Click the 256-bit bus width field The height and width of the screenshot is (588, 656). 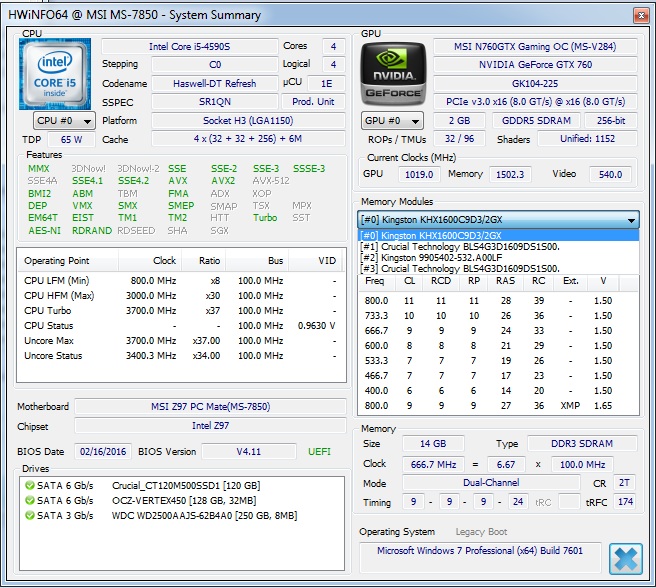click(x=611, y=121)
